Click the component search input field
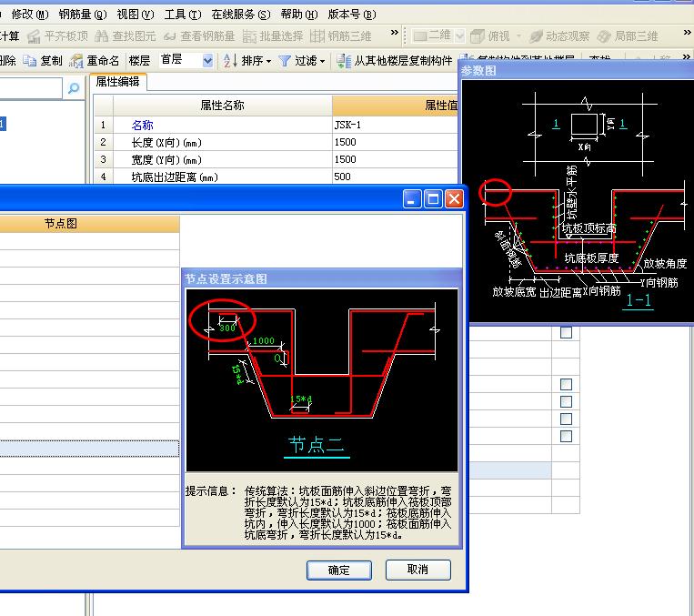 click(31, 88)
